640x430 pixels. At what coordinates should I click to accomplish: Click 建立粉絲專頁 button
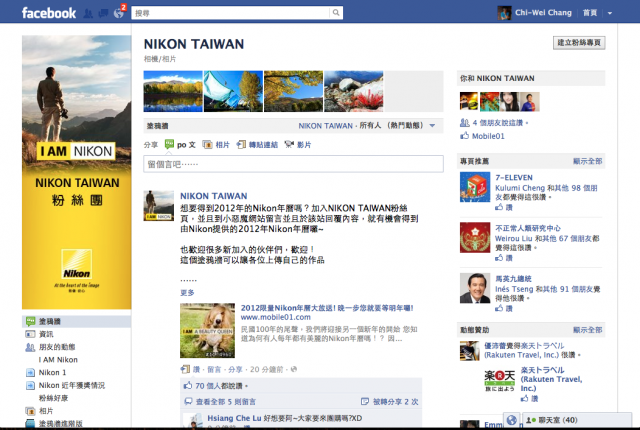tap(579, 43)
